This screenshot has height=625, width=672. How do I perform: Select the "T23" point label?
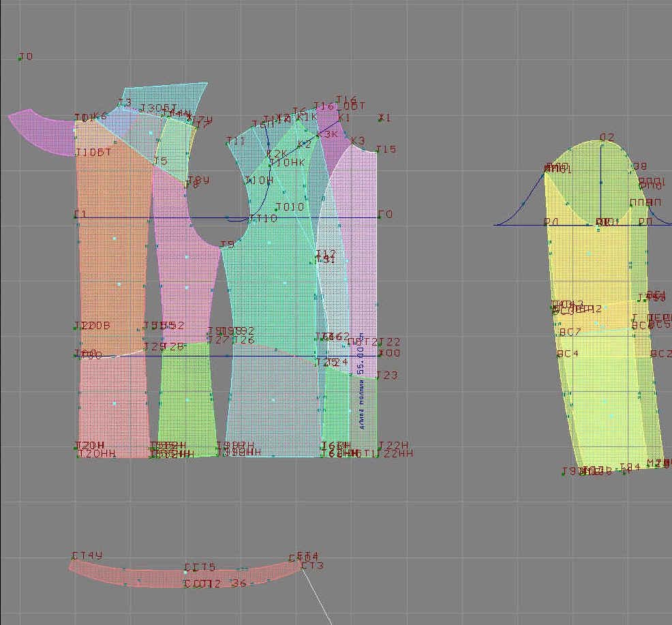click(x=387, y=375)
